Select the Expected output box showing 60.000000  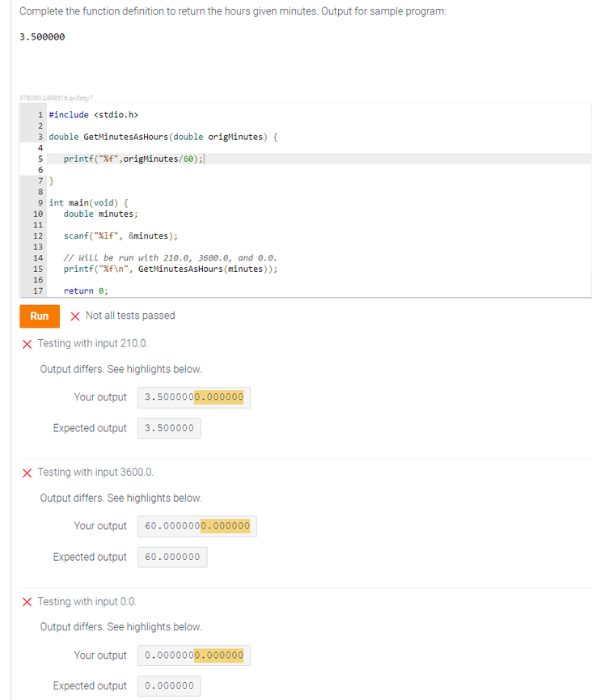click(x=171, y=557)
